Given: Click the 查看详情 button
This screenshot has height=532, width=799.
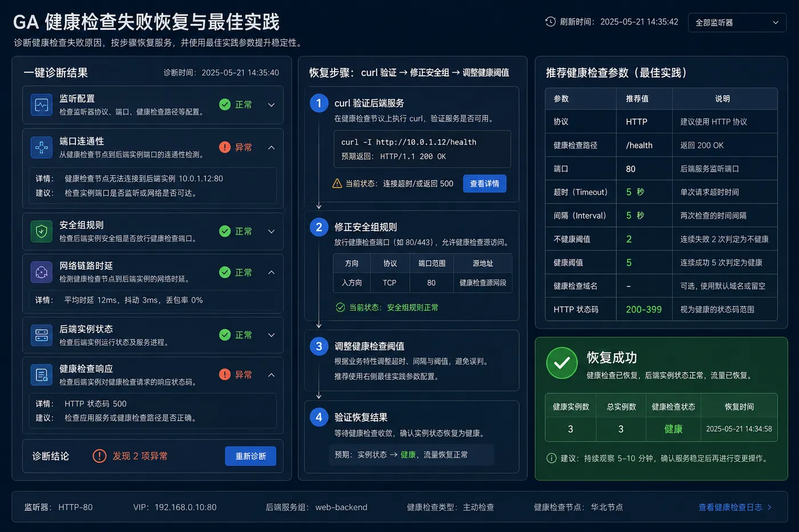Looking at the screenshot, I should click(485, 184).
